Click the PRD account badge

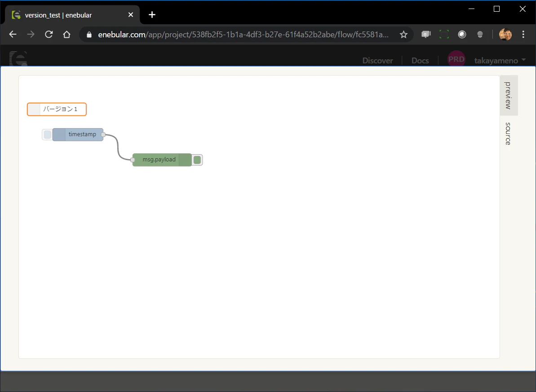pos(456,59)
